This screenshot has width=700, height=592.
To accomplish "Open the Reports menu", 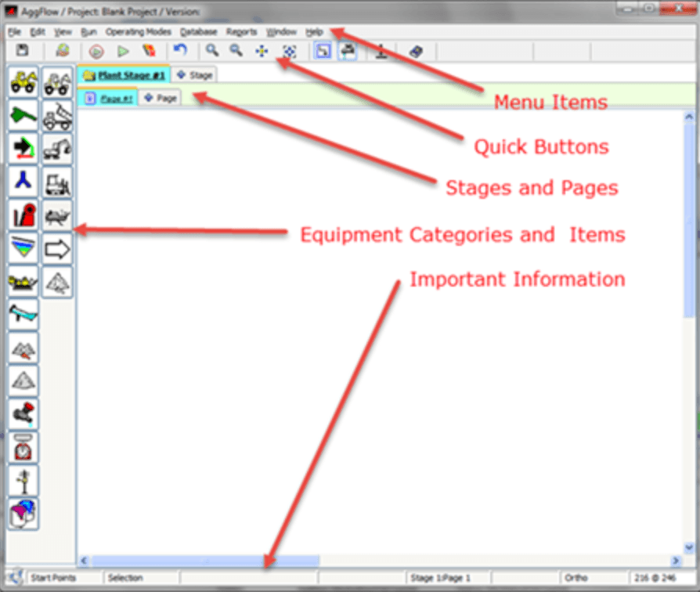I will (x=241, y=32).
